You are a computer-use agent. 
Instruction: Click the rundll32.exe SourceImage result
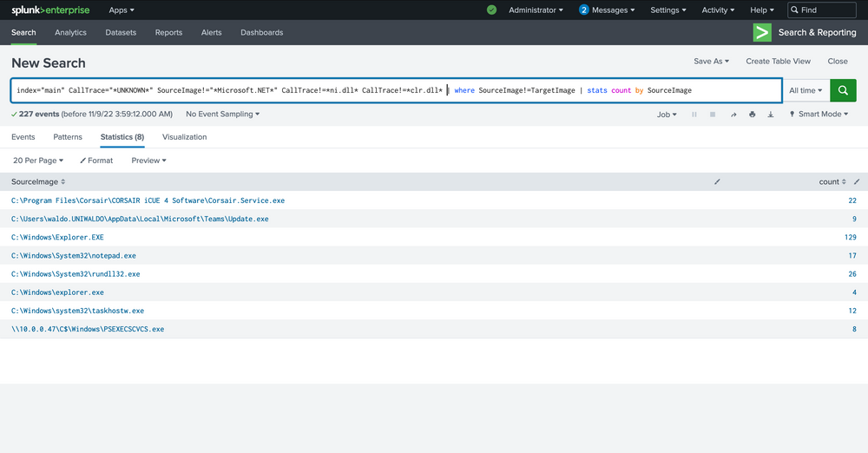pos(76,273)
